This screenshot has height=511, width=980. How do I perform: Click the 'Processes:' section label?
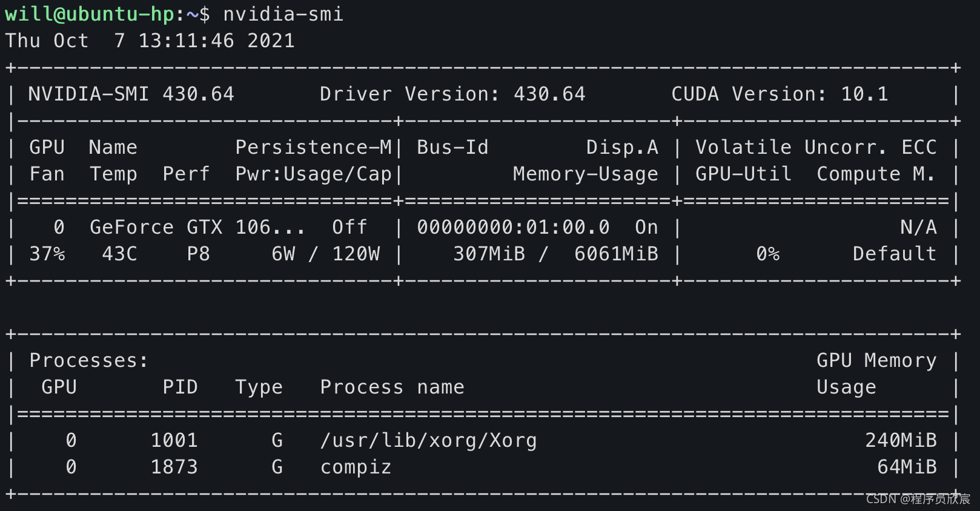tap(88, 360)
